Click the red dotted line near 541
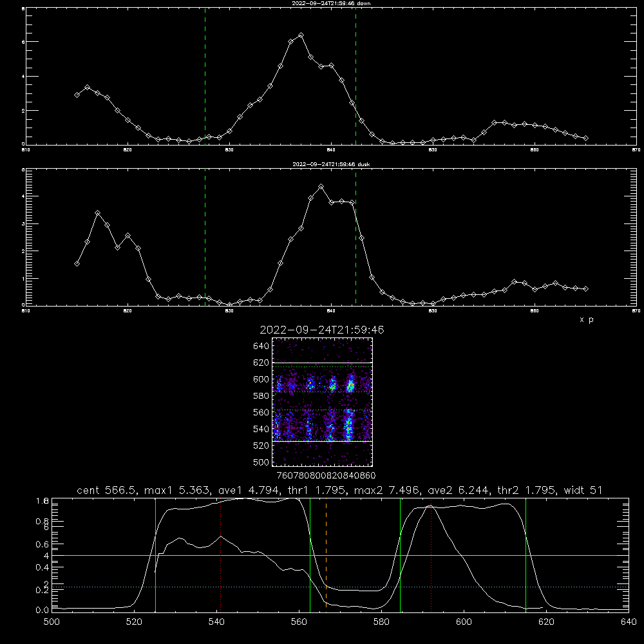This screenshot has width=644, height=644. [x=220, y=556]
